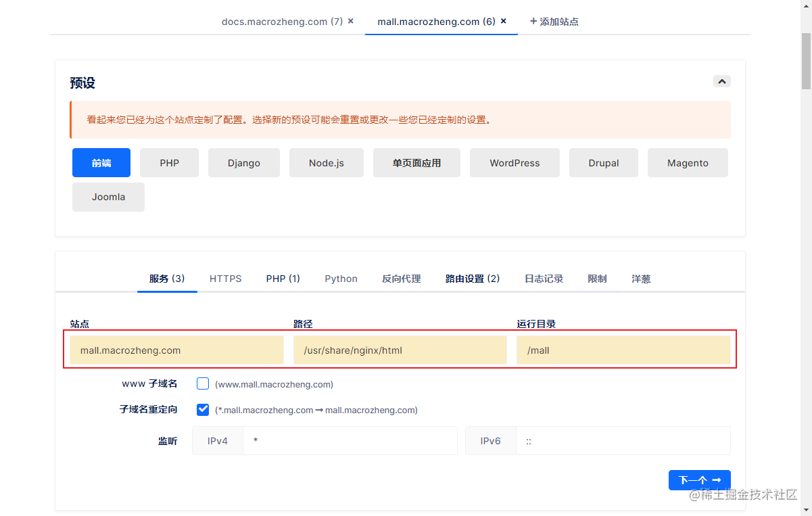Choose the Joomla preset
The width and height of the screenshot is (812, 516).
click(x=108, y=197)
